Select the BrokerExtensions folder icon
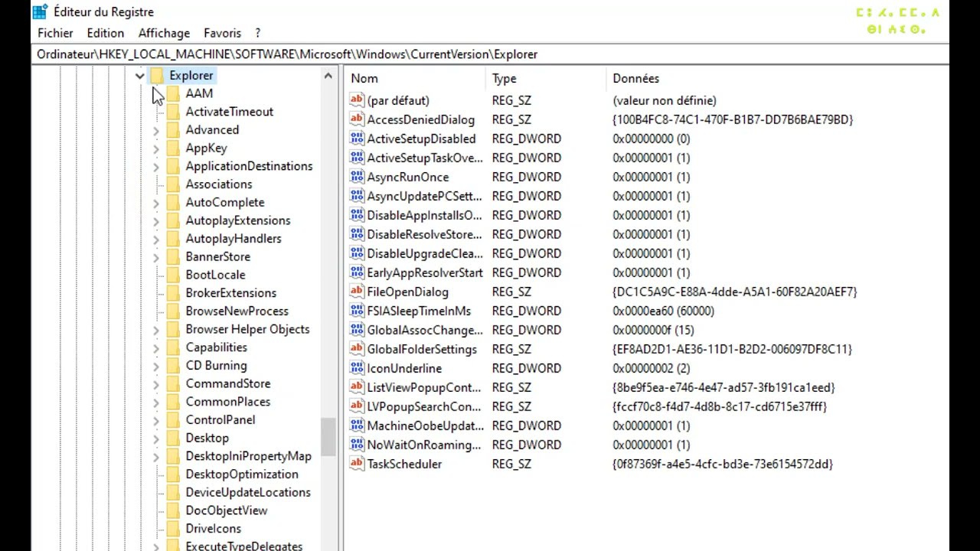The height and width of the screenshot is (551, 980). [173, 293]
